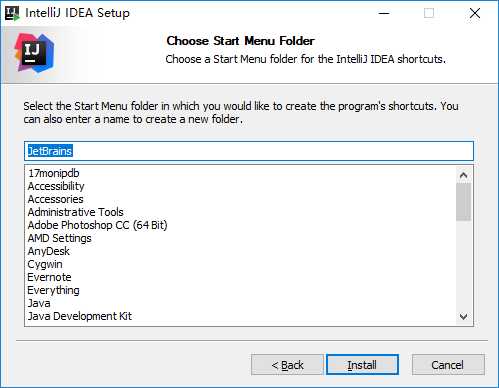Click the IntelliJ IDEA logo in header
The width and height of the screenshot is (499, 388).
pos(34,53)
